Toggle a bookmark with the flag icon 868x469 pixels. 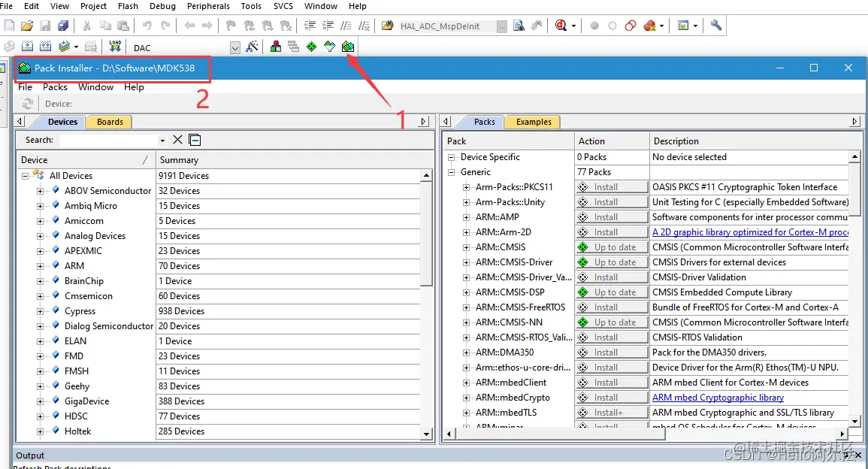click(231, 26)
